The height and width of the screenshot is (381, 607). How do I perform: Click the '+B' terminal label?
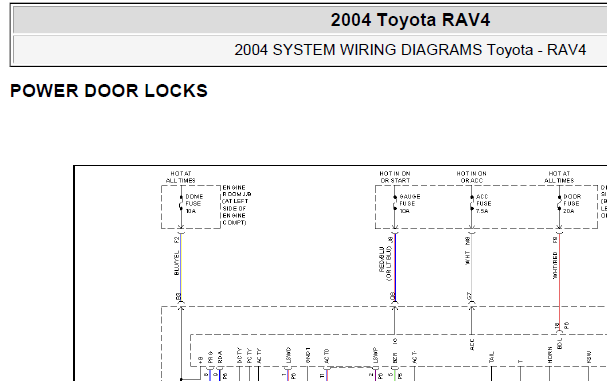201,360
